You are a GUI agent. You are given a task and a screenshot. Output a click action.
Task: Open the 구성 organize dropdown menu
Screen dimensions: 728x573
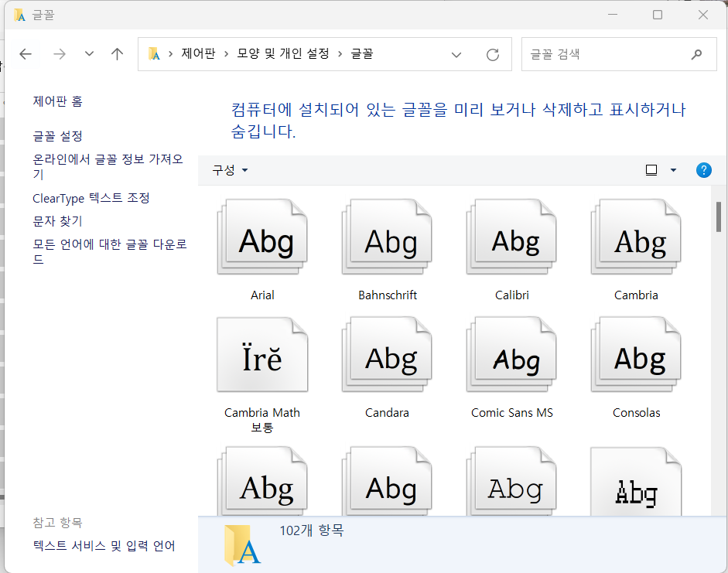[230, 170]
